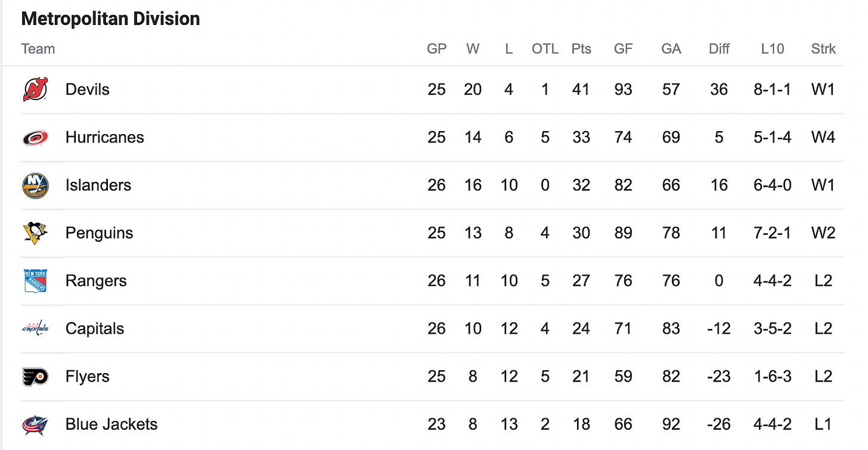Viewport: 868px width, 450px height.
Task: Click the Penguins team logo
Action: click(x=35, y=233)
